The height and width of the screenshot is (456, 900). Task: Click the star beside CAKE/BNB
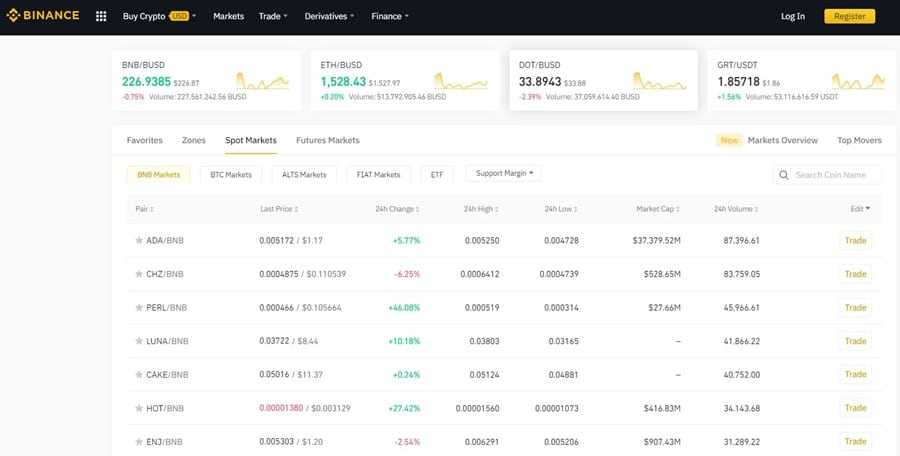tap(139, 375)
